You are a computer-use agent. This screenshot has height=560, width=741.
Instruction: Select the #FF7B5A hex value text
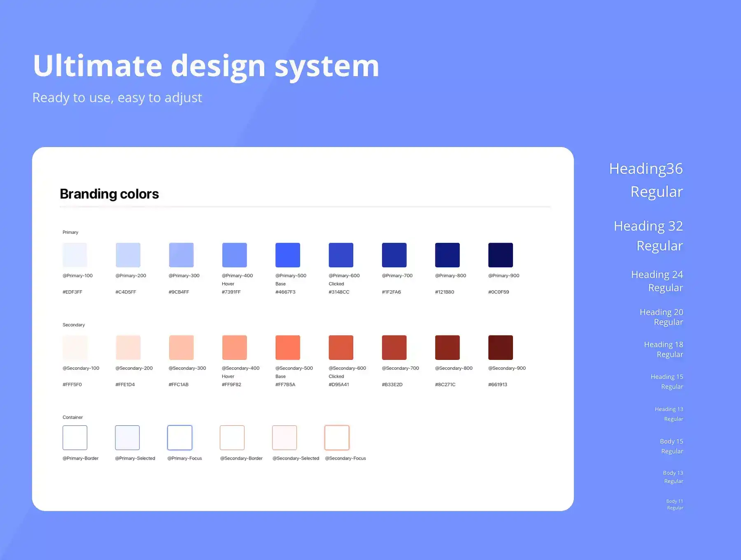pyautogui.click(x=285, y=385)
